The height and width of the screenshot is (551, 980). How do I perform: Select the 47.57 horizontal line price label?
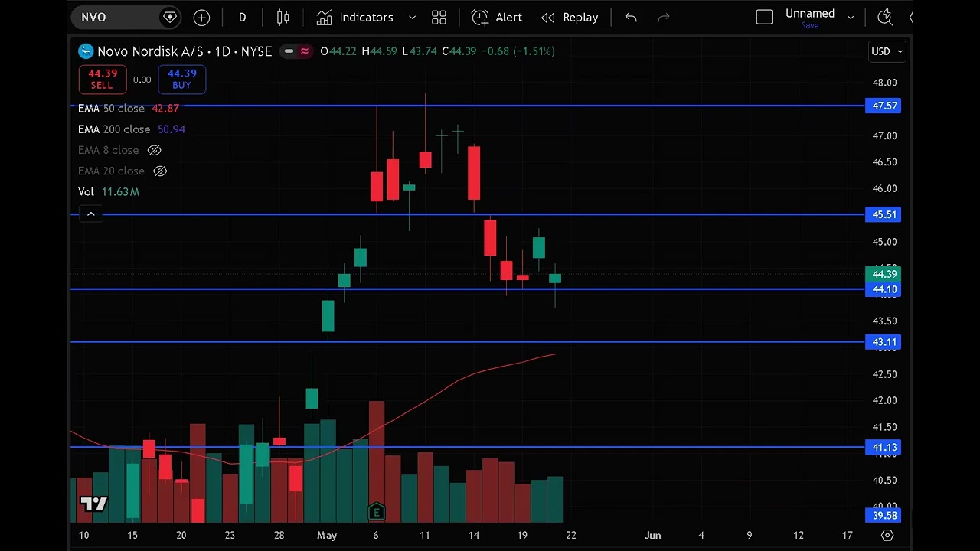click(x=884, y=106)
